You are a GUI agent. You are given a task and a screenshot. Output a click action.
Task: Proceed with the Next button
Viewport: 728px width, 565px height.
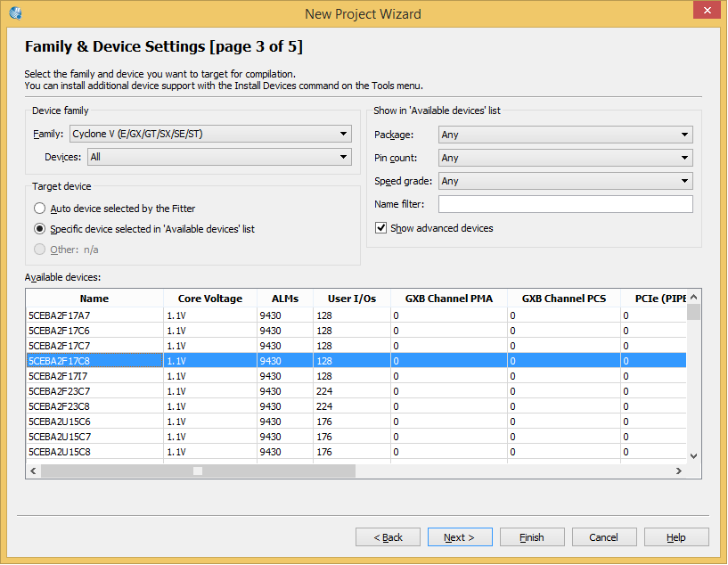[x=460, y=537]
